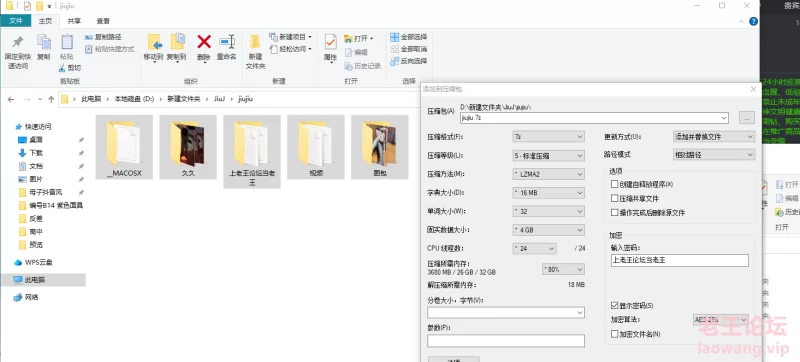
Task: Click Edit (编辑) in ribbon open group
Action: [x=356, y=52]
